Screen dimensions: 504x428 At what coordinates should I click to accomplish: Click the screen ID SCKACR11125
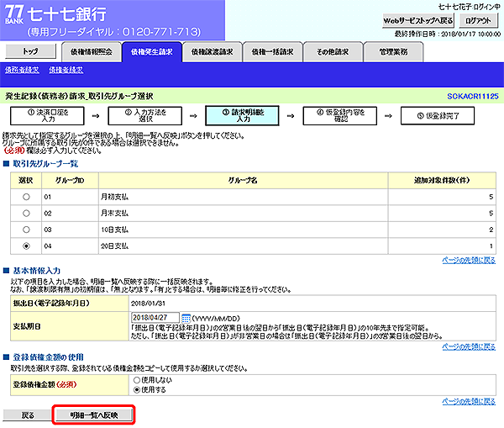pos(473,96)
